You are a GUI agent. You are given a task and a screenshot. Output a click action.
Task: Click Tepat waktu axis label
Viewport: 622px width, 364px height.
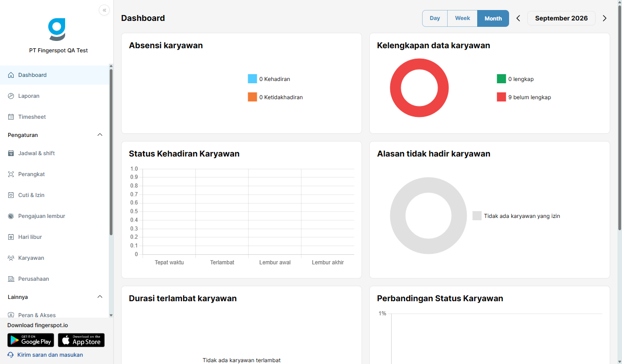(x=169, y=263)
